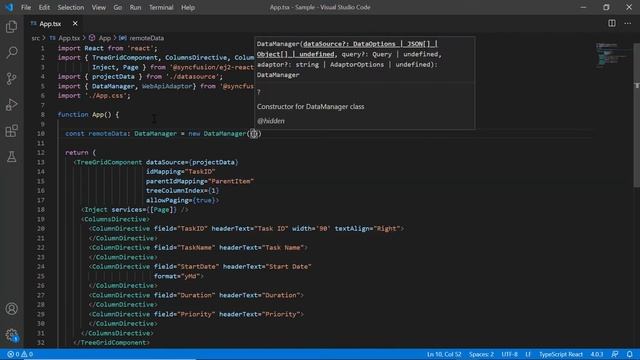The width and height of the screenshot is (640, 360).
Task: Click headerText="Task Name" on line 22
Action: pyautogui.click(x=262, y=248)
